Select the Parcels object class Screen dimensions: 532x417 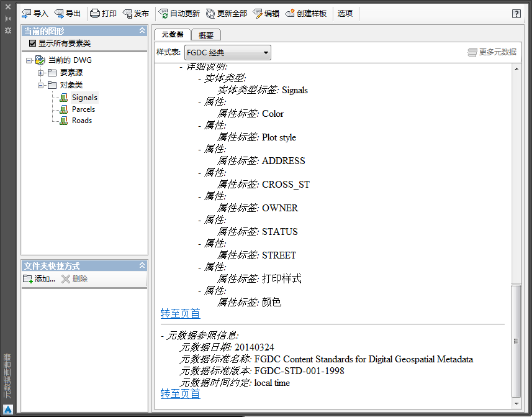tap(83, 109)
